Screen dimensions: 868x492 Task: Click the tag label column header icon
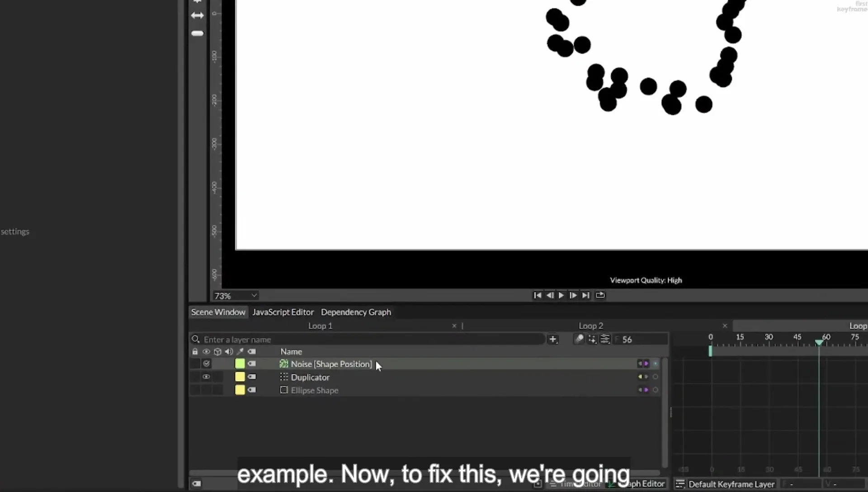[x=252, y=351]
